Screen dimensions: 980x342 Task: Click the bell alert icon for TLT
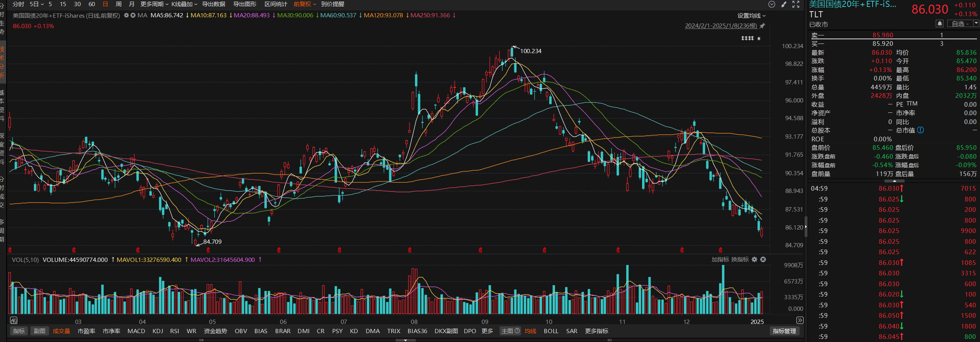[x=940, y=24]
